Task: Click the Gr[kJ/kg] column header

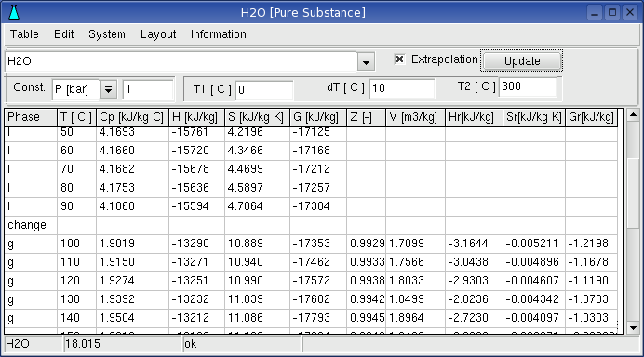Action: (592, 117)
